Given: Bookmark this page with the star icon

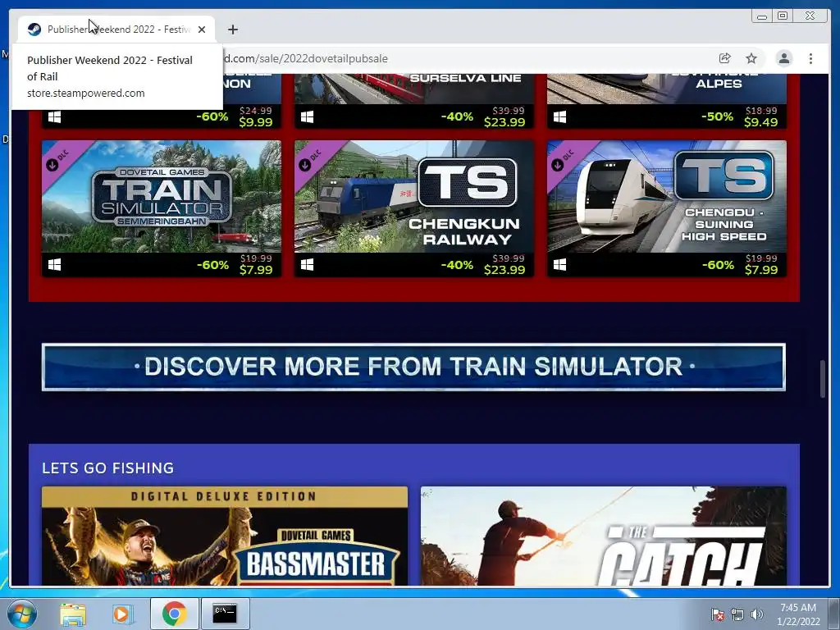Looking at the screenshot, I should point(751,58).
